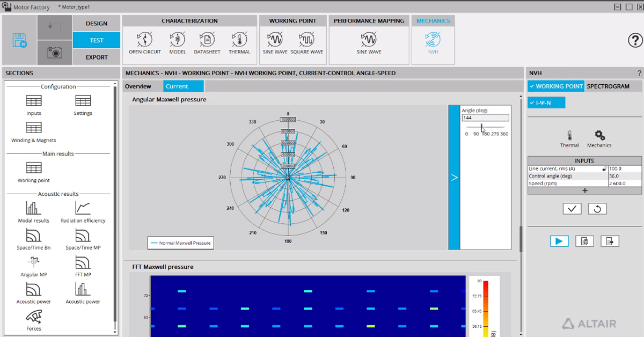Open Acoustic power spectrogram icon (left)
Screen dimensions: 644x337
(34, 293)
